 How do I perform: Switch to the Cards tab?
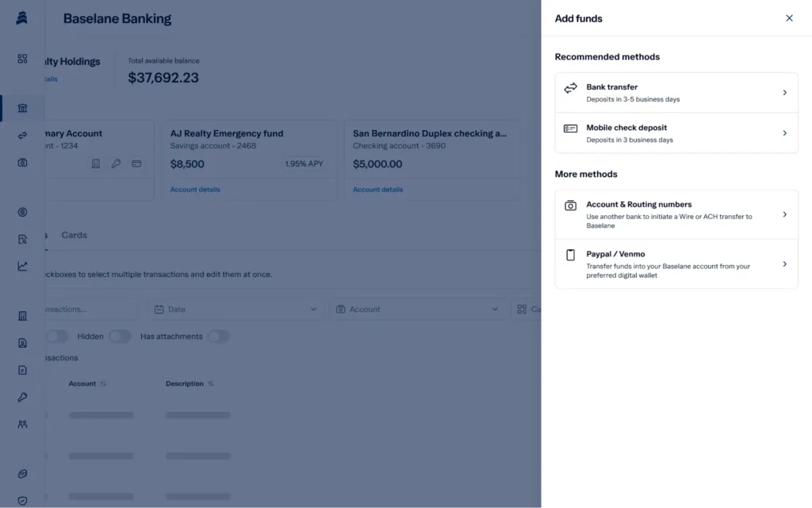coord(74,235)
